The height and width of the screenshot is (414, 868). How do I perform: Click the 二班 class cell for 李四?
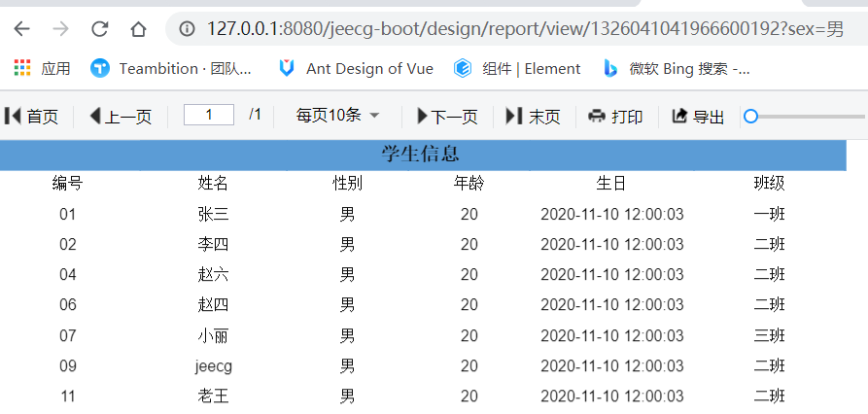(x=770, y=244)
